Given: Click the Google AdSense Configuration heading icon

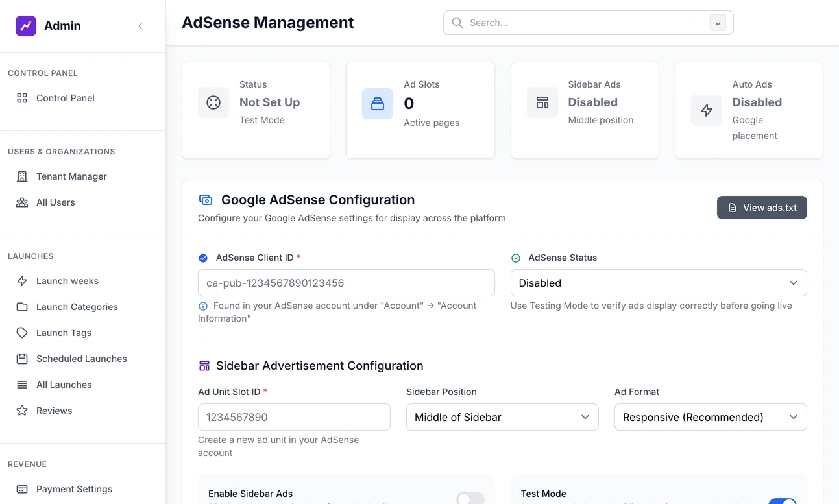Looking at the screenshot, I should pos(206,200).
